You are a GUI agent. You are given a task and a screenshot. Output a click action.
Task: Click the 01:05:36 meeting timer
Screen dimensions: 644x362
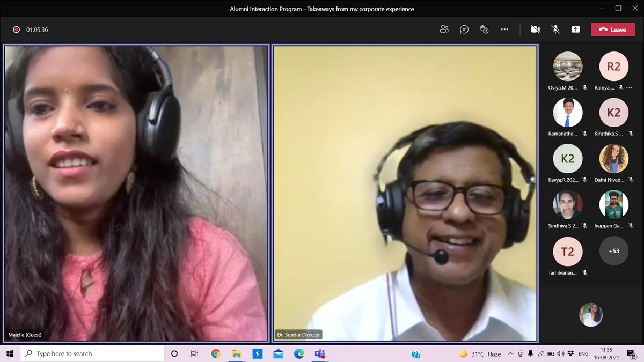[37, 29]
